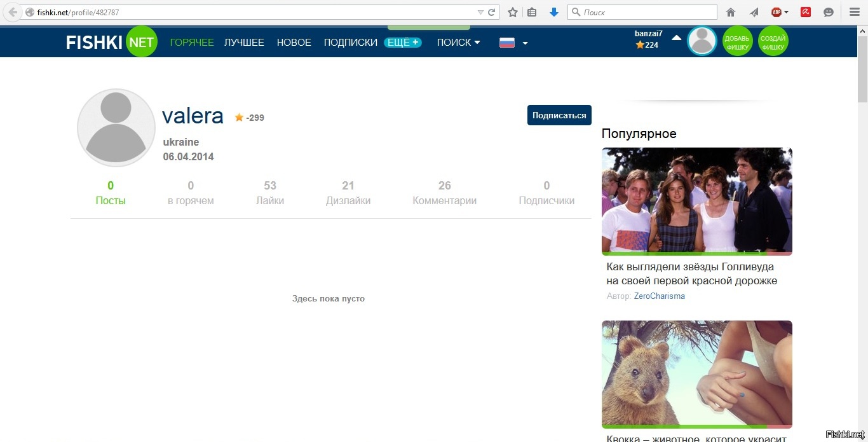The width and height of the screenshot is (868, 442).
Task: Open the ПОИСК dropdown
Action: click(458, 43)
